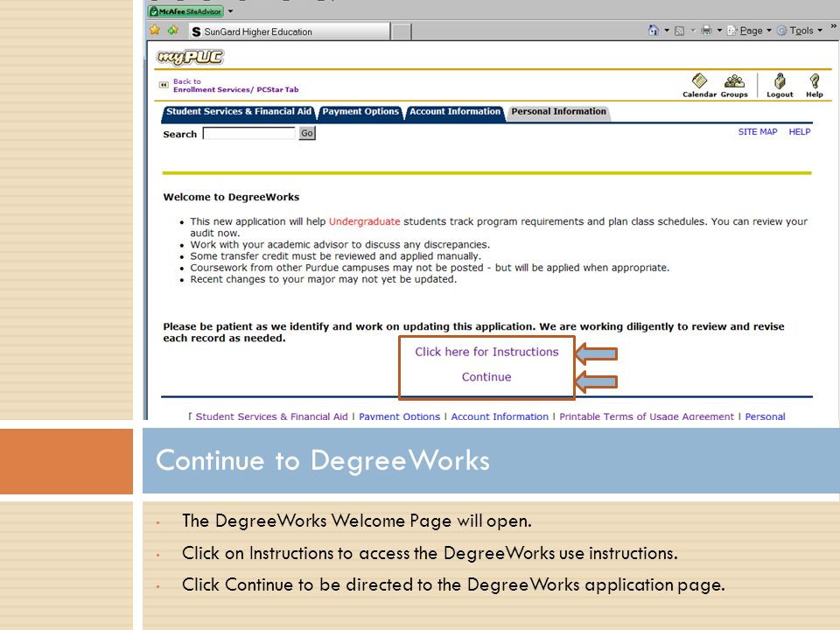Image resolution: width=840 pixels, height=630 pixels.
Task: Click the 'Click here for Instructions' link
Action: (486, 352)
